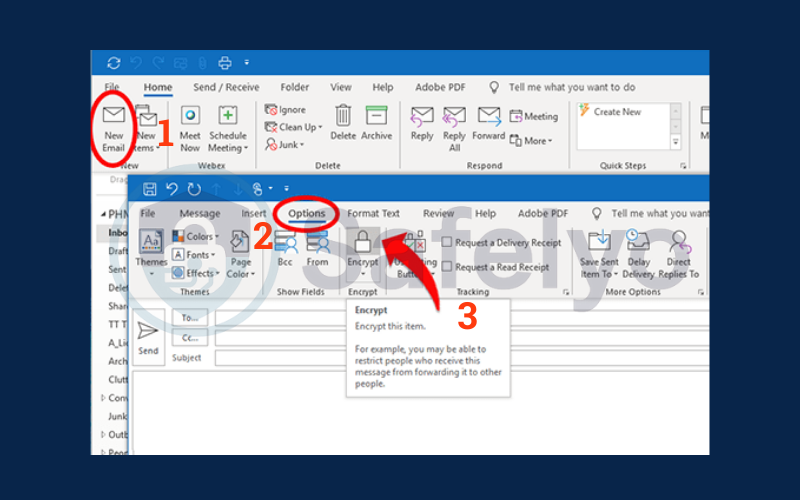Enable Request a Read Receipt
Screen dimensions: 800x500
[x=448, y=268]
